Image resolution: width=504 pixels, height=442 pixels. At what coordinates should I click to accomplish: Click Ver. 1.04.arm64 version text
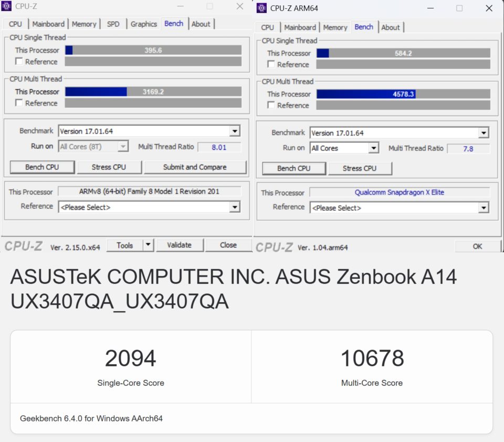click(323, 248)
